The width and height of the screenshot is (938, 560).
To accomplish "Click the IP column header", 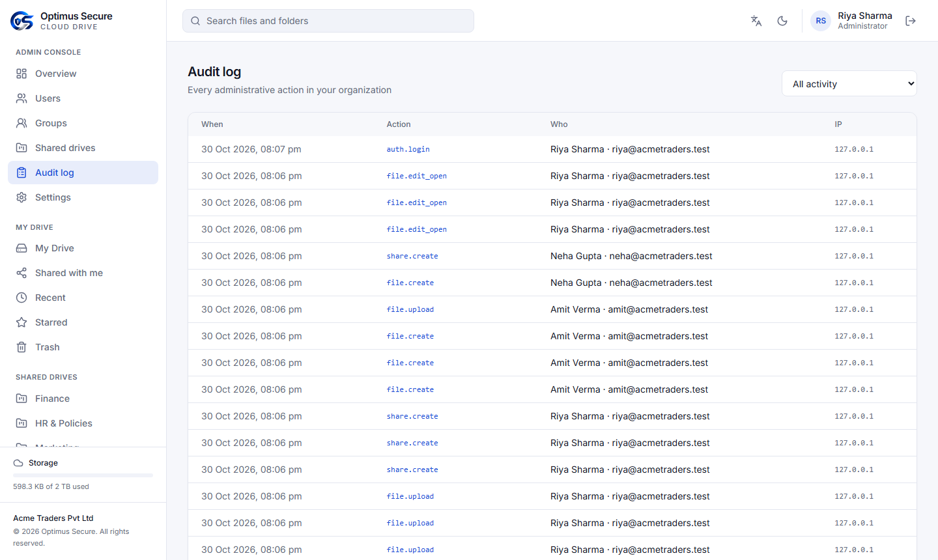I will coord(838,124).
